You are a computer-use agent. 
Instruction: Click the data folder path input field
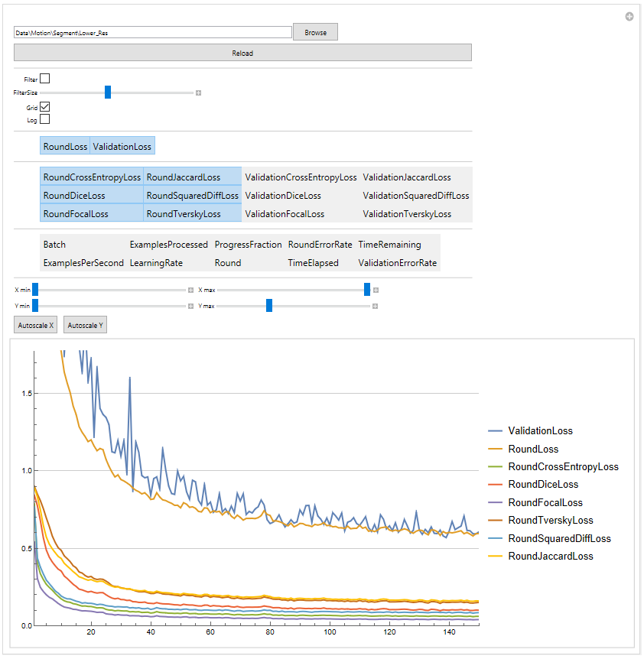coord(153,32)
